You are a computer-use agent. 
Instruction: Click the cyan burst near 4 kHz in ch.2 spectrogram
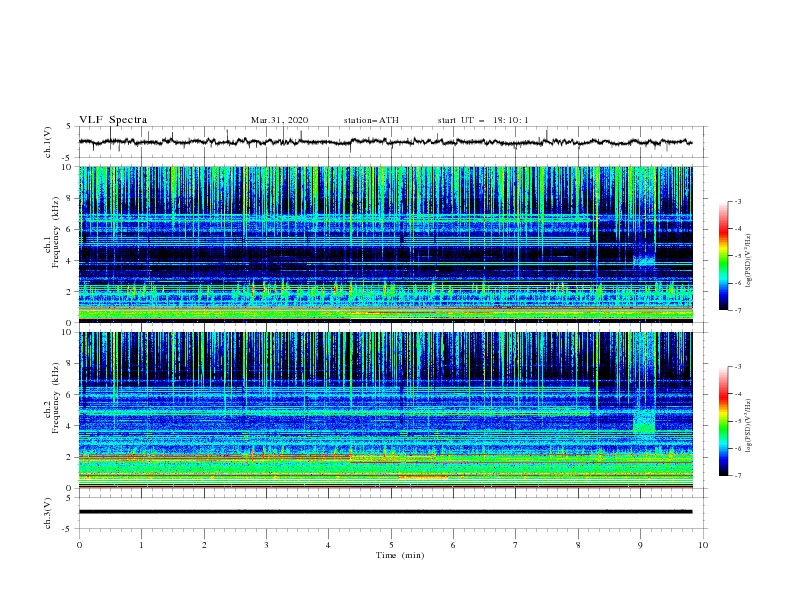coord(644,422)
